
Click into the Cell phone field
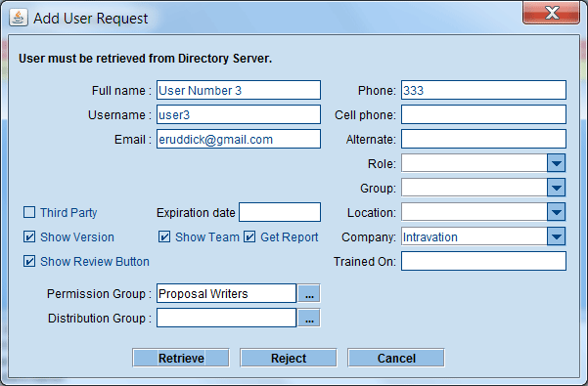[x=483, y=114]
